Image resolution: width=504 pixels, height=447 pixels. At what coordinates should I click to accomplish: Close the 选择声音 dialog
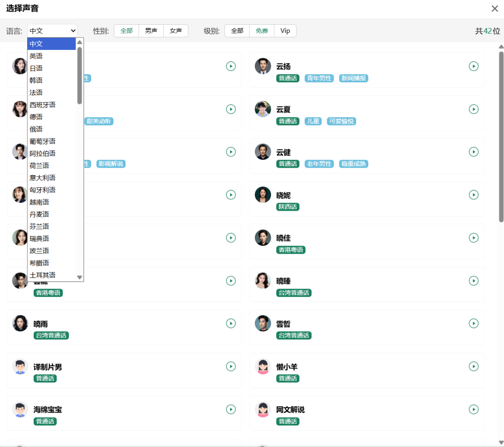coord(495,9)
